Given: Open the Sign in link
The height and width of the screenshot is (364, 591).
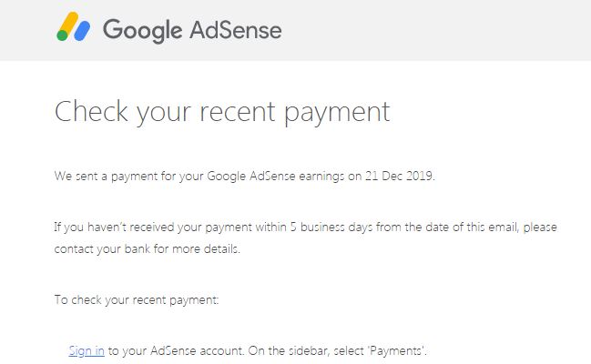Looking at the screenshot, I should coord(87,350).
